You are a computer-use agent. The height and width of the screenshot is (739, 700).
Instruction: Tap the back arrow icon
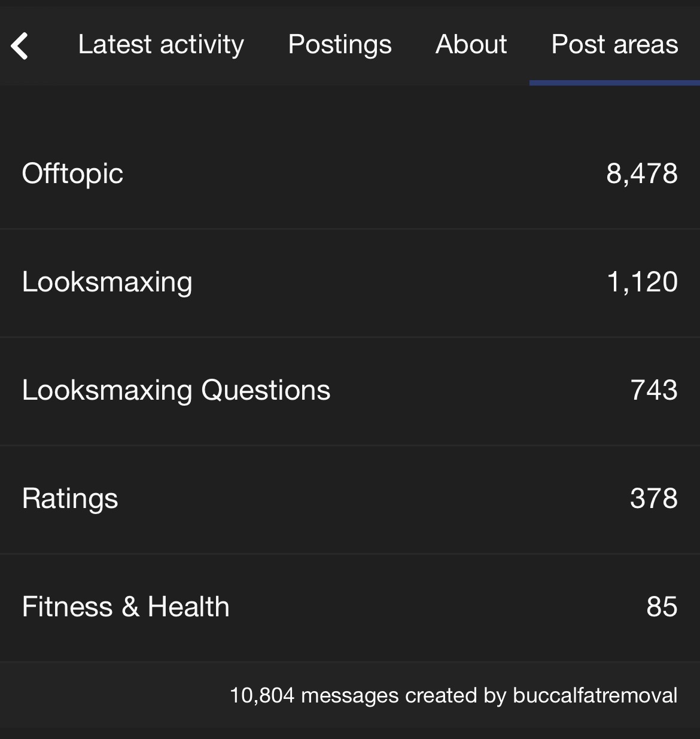tap(20, 45)
